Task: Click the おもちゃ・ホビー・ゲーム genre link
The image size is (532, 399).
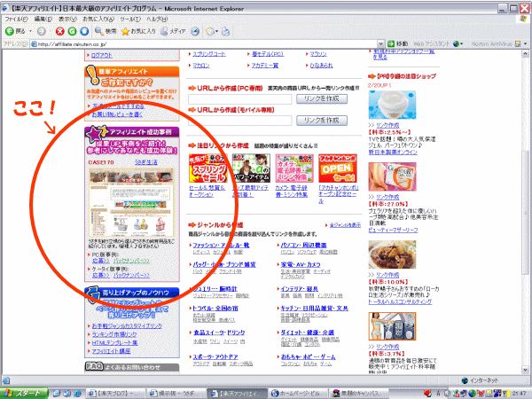Action: pos(308,357)
